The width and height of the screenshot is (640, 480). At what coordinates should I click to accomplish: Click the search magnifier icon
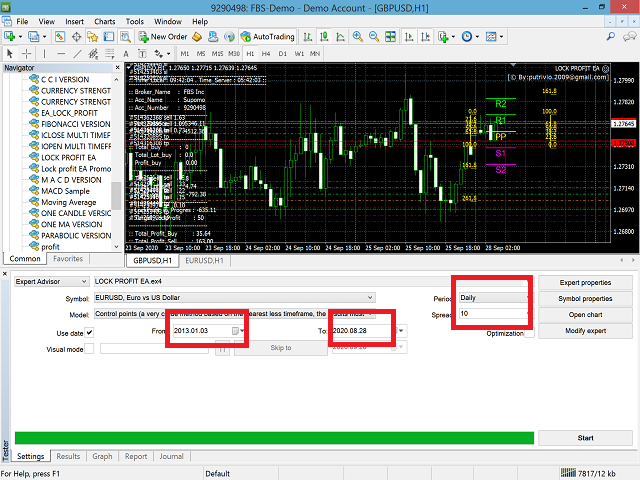pos(611,37)
